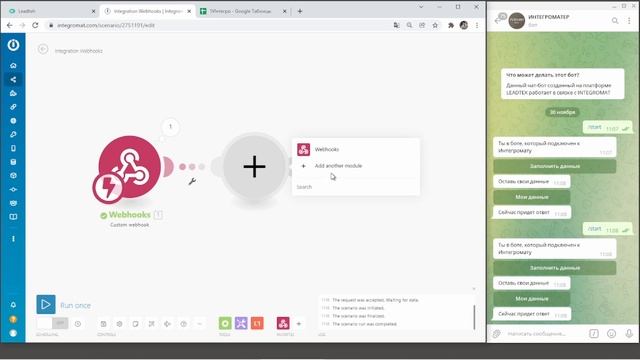The width and height of the screenshot is (640, 360).
Task: Open purple Tools module icon
Action: pyautogui.click(x=241, y=323)
